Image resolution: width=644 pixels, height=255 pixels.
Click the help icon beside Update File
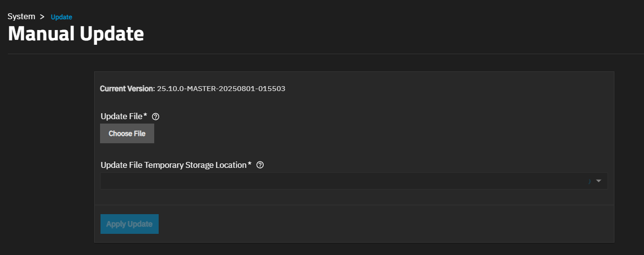156,117
